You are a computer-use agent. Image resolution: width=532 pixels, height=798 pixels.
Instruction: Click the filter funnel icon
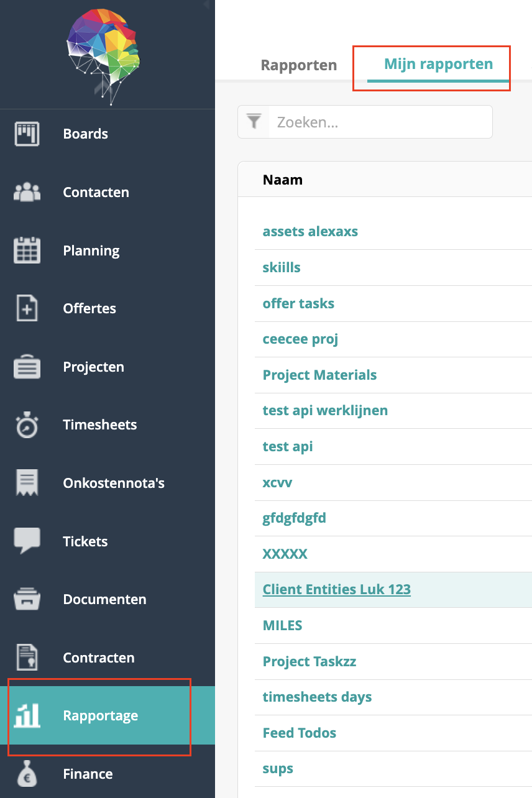pos(254,121)
